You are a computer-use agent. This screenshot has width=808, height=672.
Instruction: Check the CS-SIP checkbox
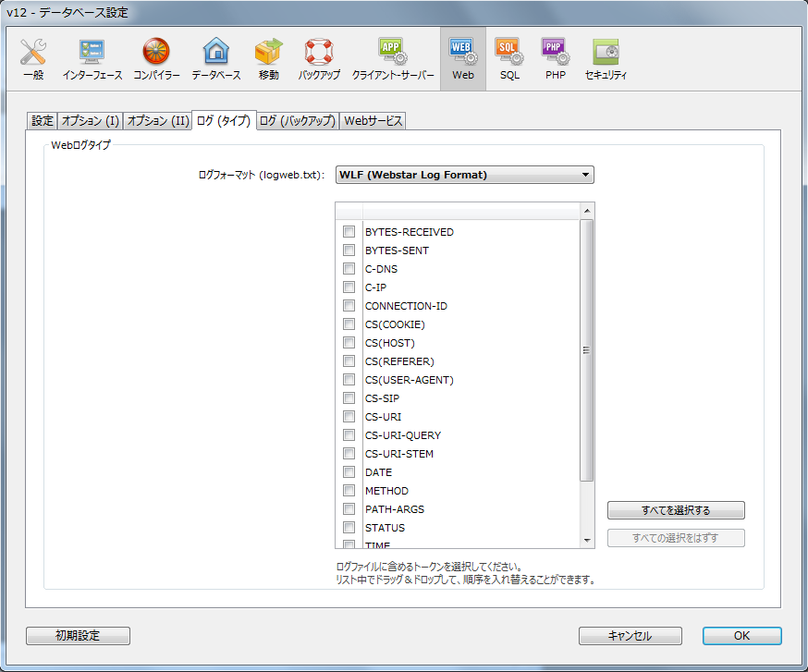349,398
